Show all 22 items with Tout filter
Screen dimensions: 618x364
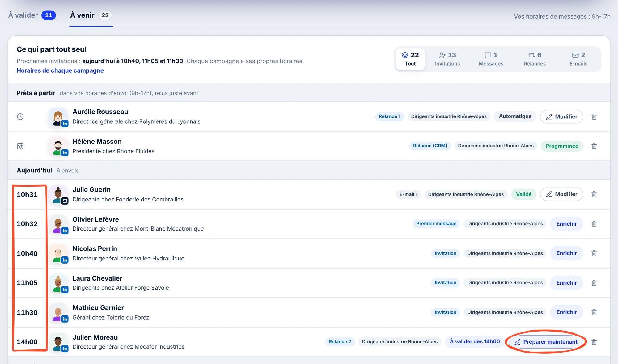pyautogui.click(x=410, y=59)
